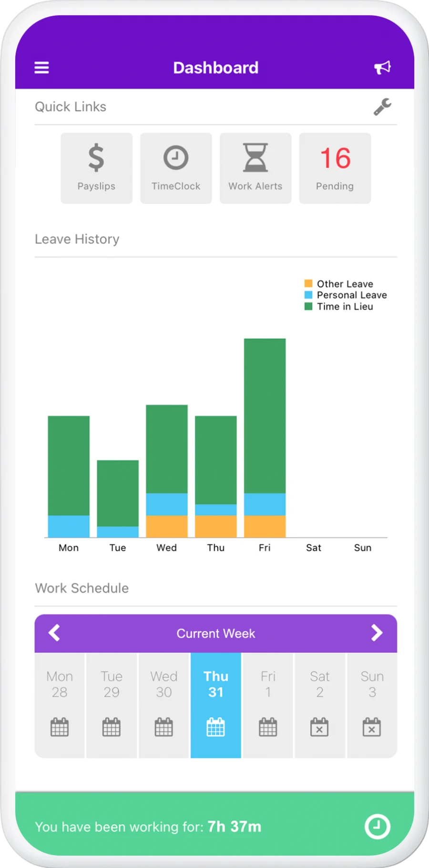Toggle the crossed-out calendar on Sat 2
Screen dimensions: 429x868
(320, 727)
